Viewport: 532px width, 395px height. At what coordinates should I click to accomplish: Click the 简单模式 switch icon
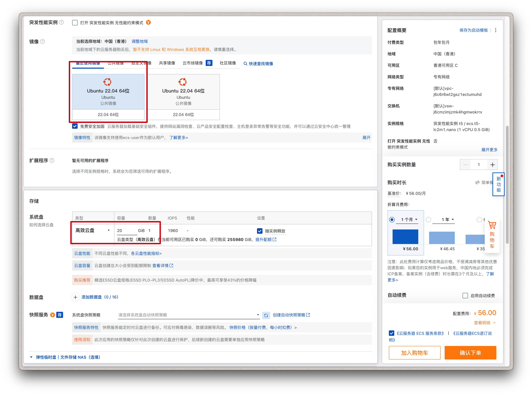click(477, 182)
